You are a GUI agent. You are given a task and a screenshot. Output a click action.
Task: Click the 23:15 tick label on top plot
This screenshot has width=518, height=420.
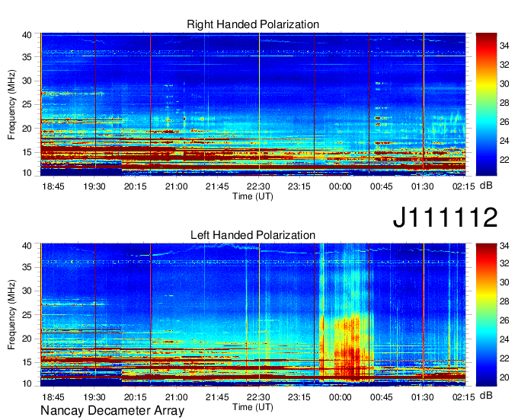tap(299, 186)
